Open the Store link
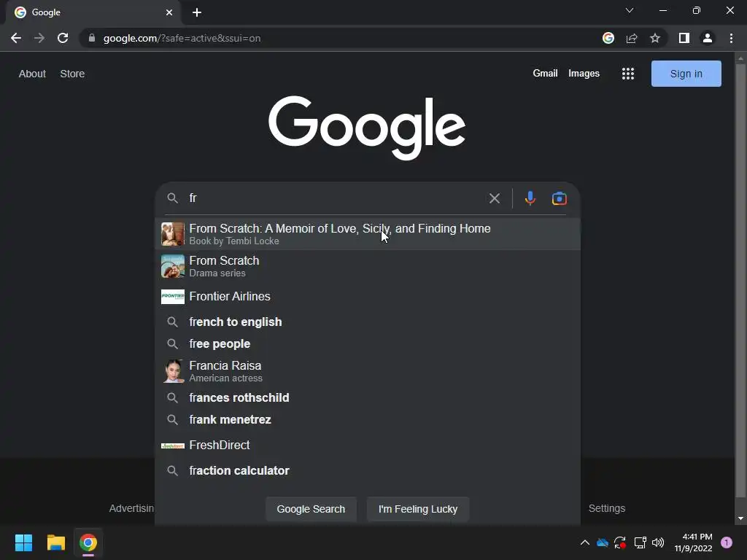This screenshot has width=747, height=560. click(72, 74)
